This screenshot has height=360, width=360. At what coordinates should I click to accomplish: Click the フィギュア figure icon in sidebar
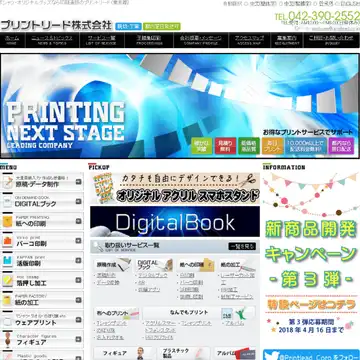[7, 340]
